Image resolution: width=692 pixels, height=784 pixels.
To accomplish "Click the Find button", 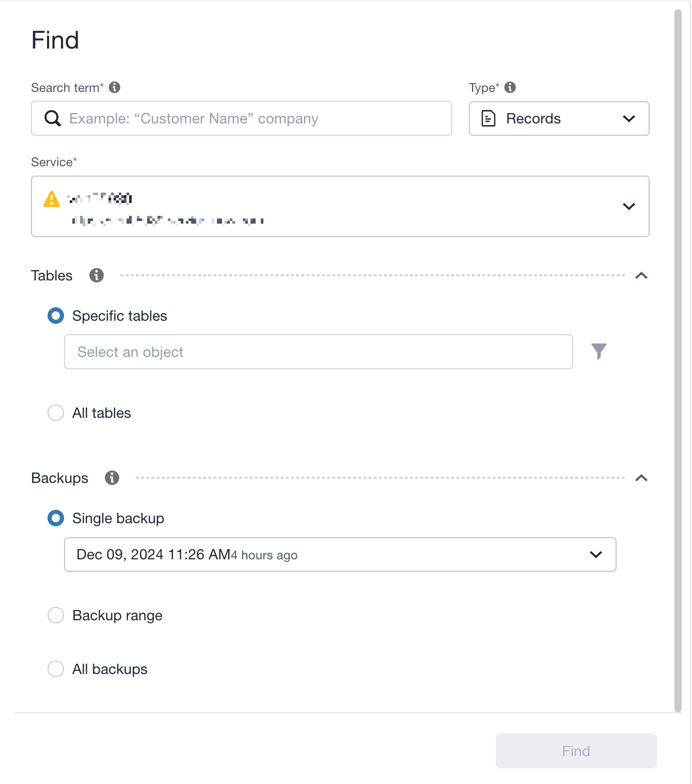I will [575, 750].
